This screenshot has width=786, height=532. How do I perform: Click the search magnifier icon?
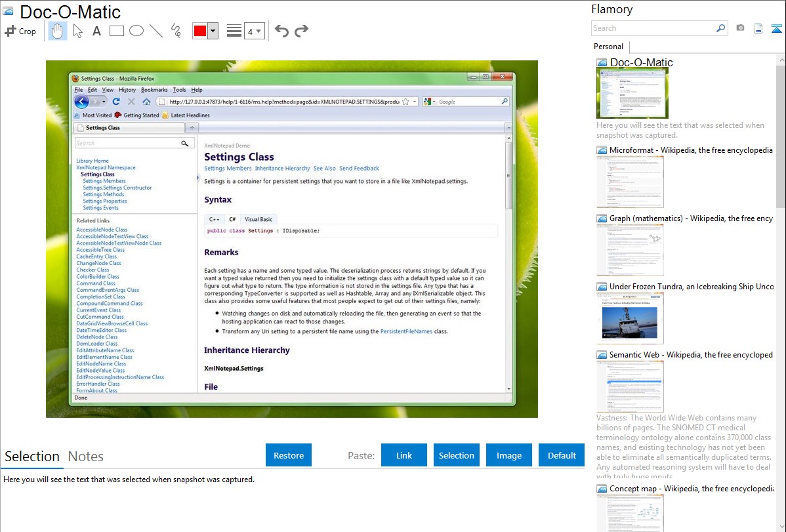(721, 28)
